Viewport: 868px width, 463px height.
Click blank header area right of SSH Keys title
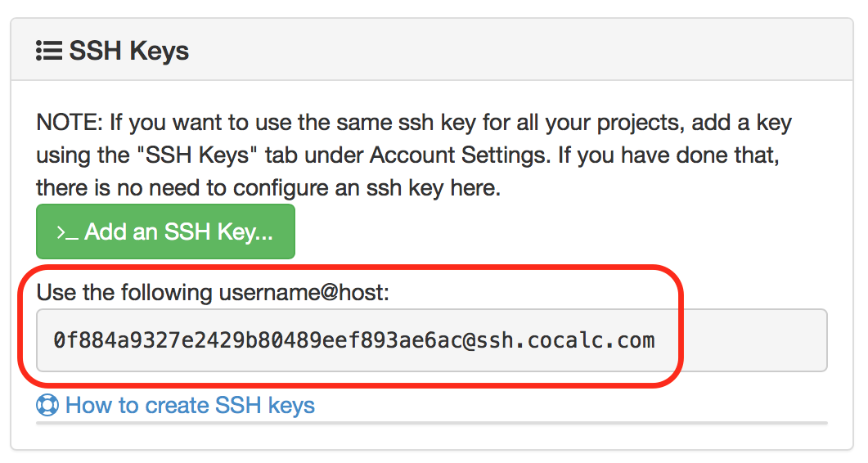tap(524, 51)
